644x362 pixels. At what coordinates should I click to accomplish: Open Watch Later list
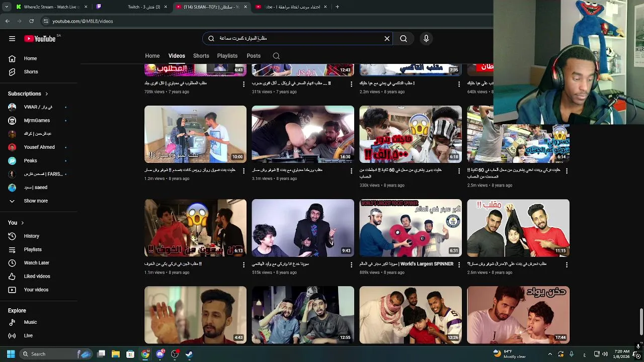36,263
